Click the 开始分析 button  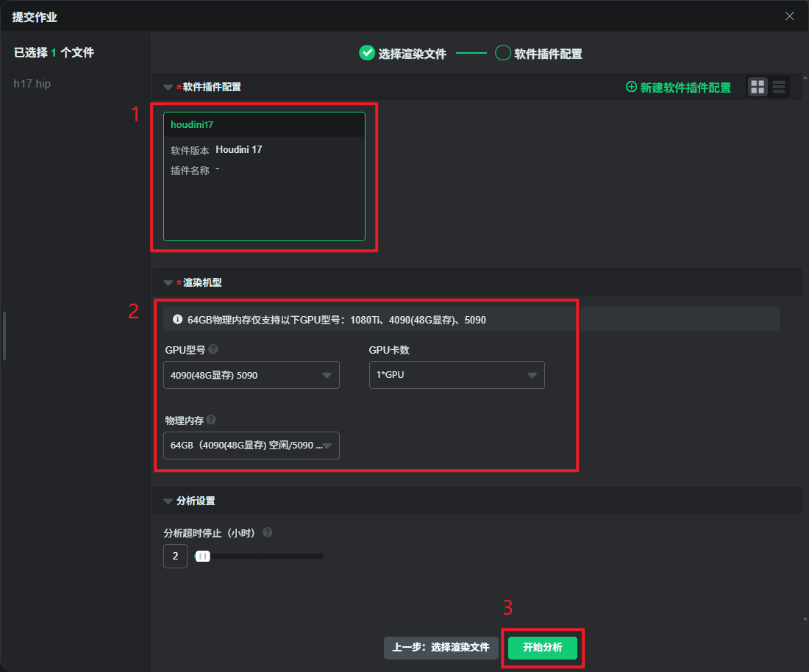543,648
